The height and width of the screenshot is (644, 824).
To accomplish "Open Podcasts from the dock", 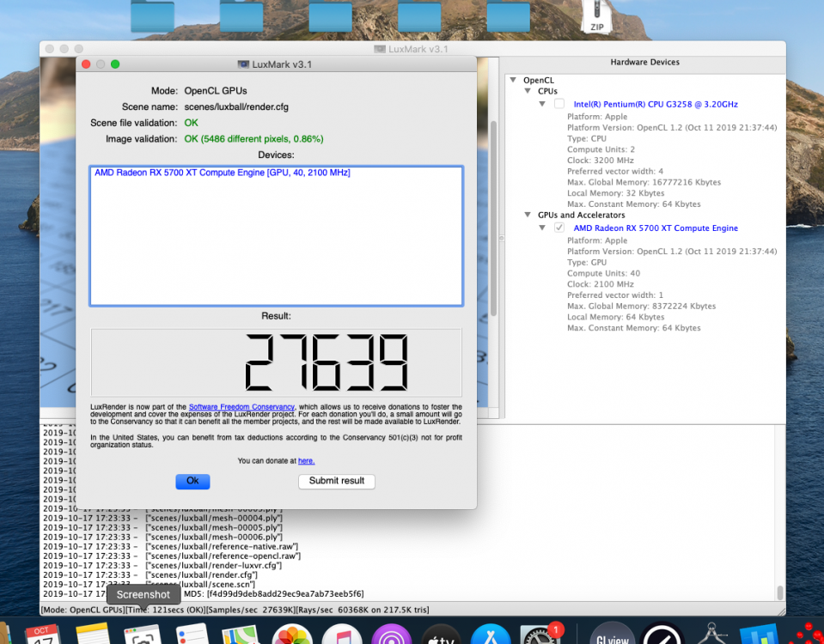I will 392,634.
